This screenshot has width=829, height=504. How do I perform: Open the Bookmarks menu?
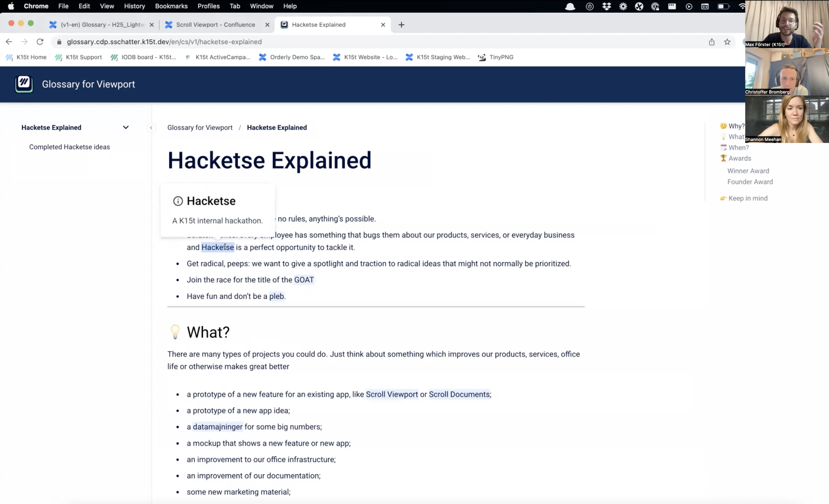[171, 6]
